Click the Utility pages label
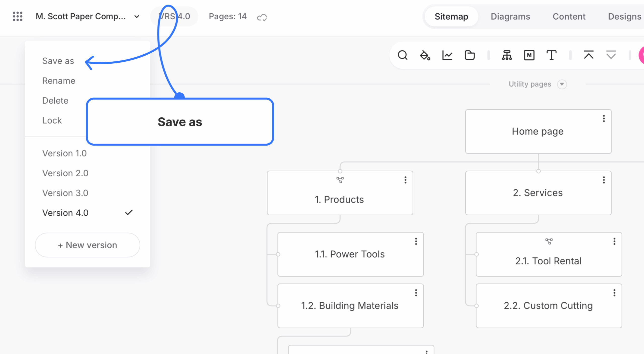Image resolution: width=644 pixels, height=354 pixels. tap(530, 84)
